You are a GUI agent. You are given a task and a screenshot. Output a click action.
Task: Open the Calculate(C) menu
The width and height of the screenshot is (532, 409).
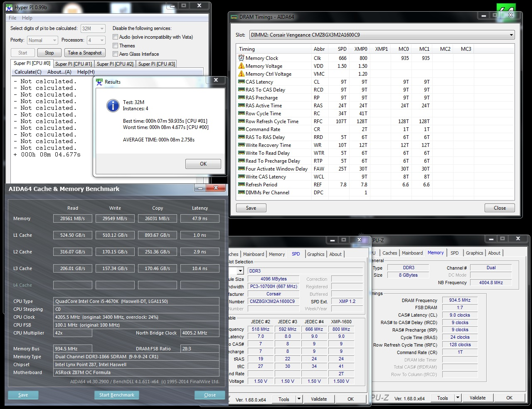coord(28,72)
